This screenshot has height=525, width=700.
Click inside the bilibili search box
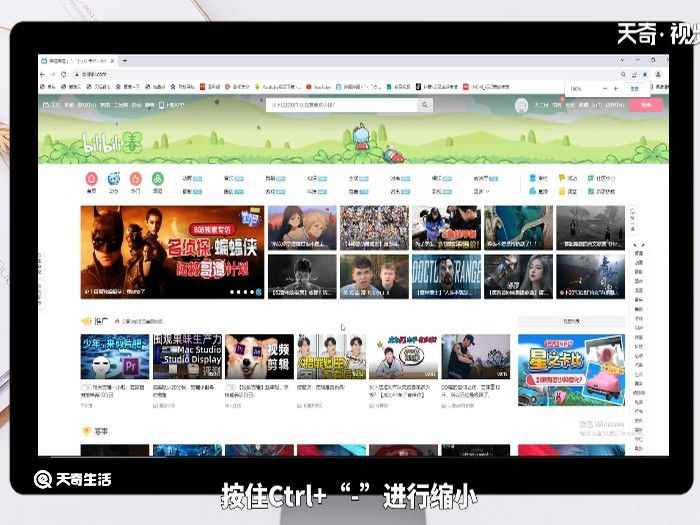pos(342,105)
